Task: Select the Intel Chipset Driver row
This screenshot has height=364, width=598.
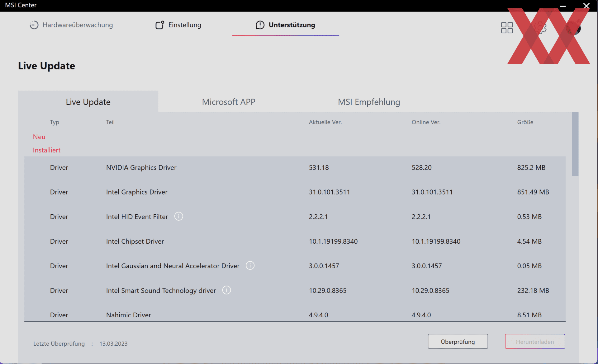Action: coord(295,241)
